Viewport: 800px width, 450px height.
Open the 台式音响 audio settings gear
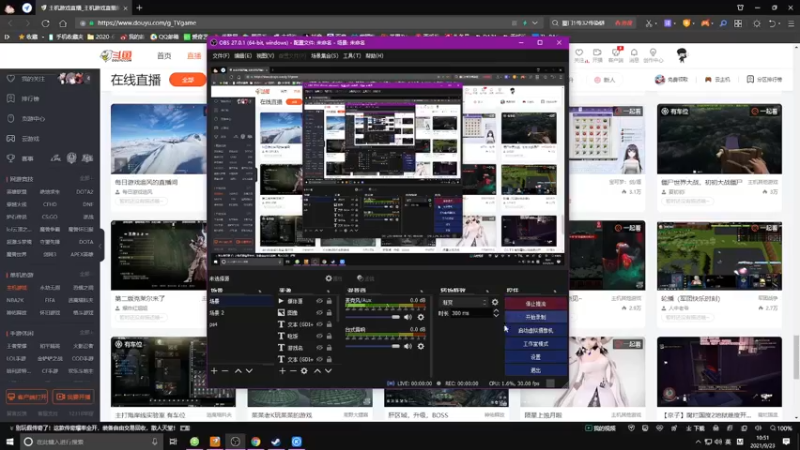(x=420, y=346)
